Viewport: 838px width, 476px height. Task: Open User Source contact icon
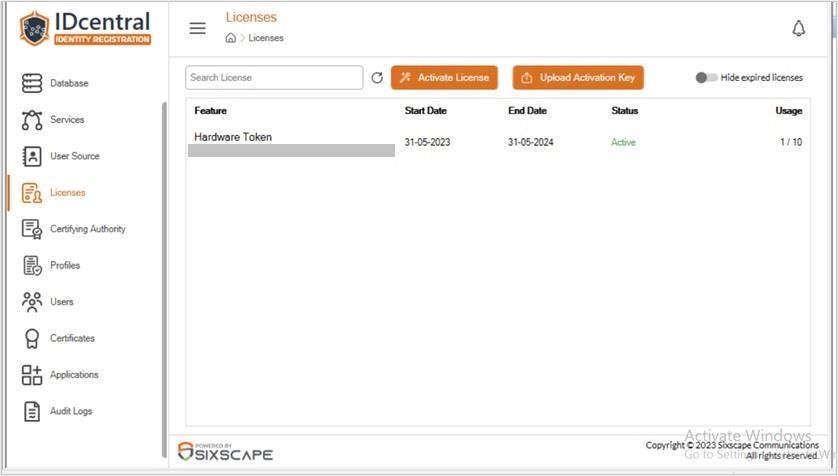[32, 156]
